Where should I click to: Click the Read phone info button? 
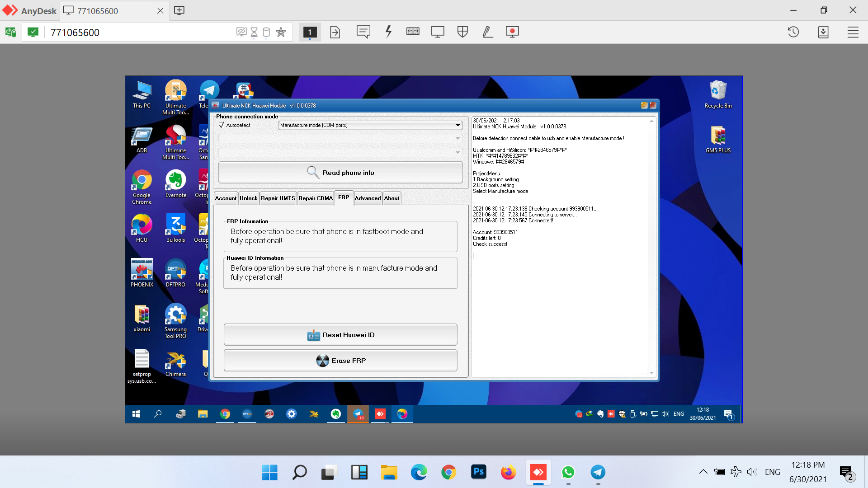340,173
